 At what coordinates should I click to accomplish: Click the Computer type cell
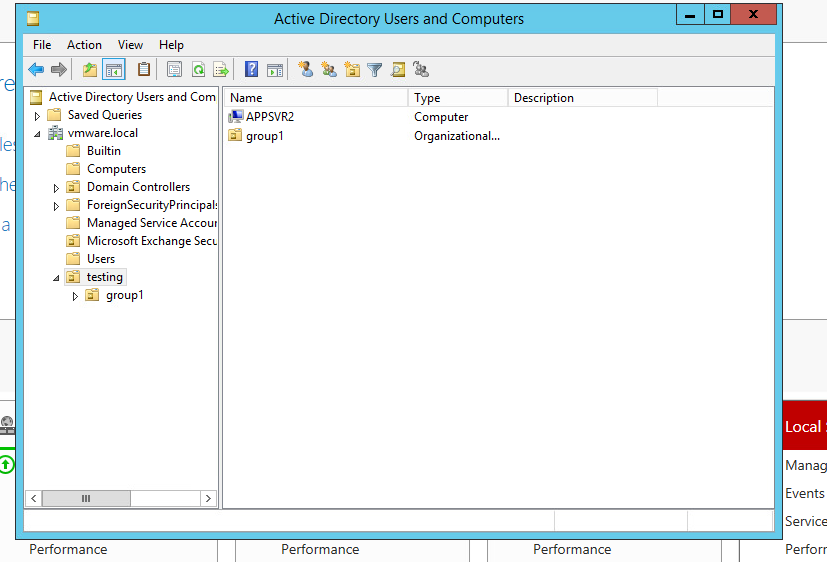(x=441, y=117)
